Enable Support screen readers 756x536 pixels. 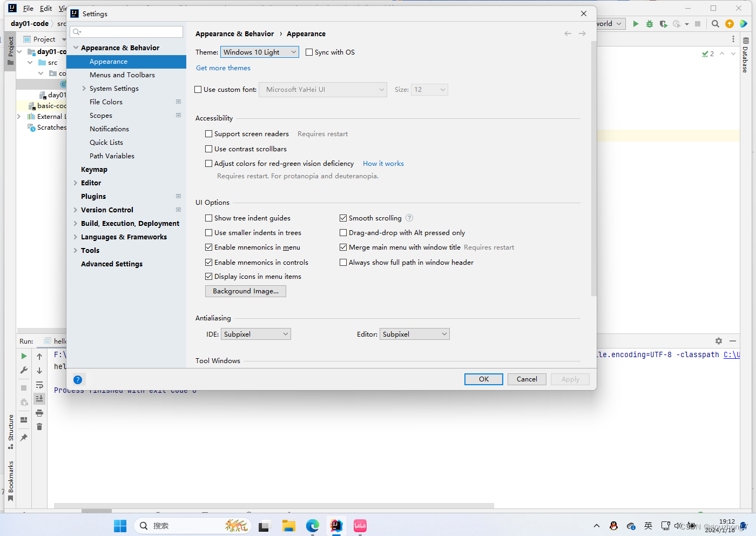coord(209,134)
